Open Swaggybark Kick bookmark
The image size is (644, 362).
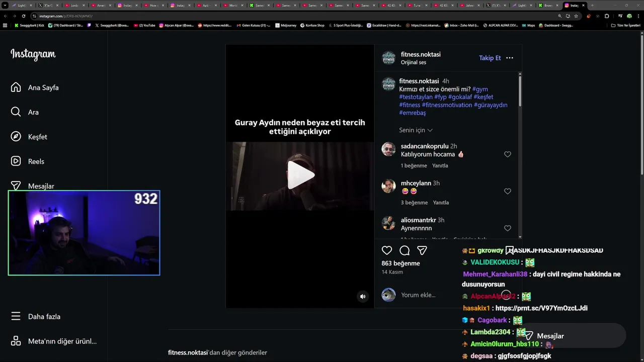[29, 25]
